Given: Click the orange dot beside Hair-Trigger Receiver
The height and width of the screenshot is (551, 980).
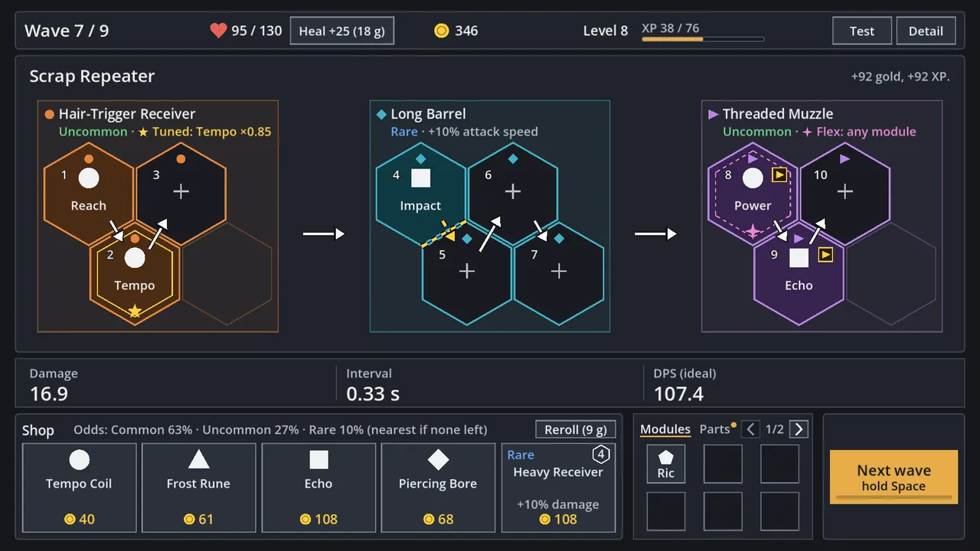Looking at the screenshot, I should [49, 114].
